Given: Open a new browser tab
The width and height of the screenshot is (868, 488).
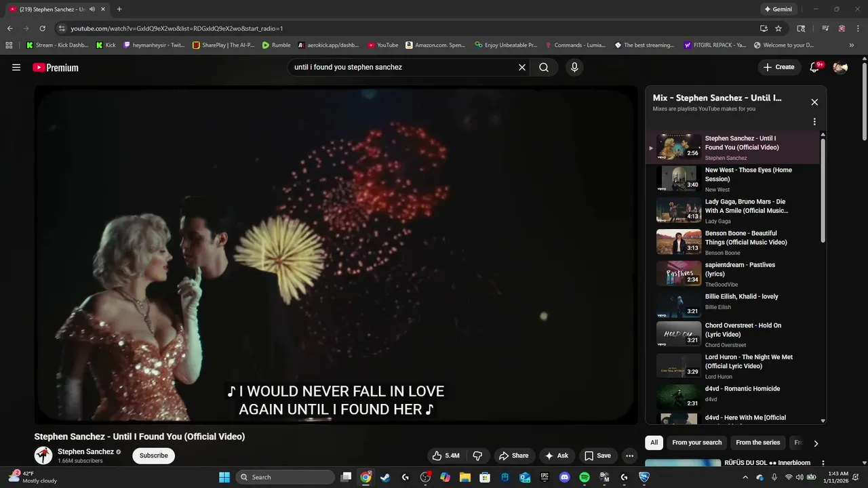Looking at the screenshot, I should 119,9.
